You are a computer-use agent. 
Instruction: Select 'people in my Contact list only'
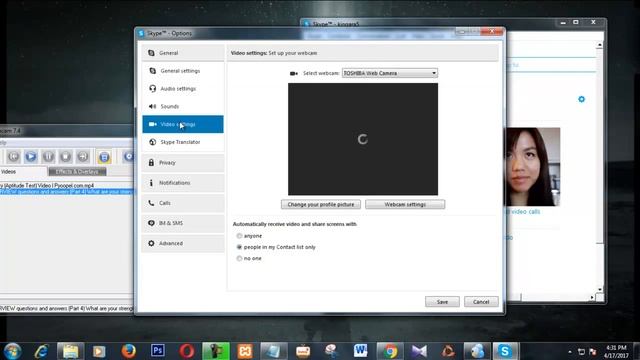click(240, 247)
